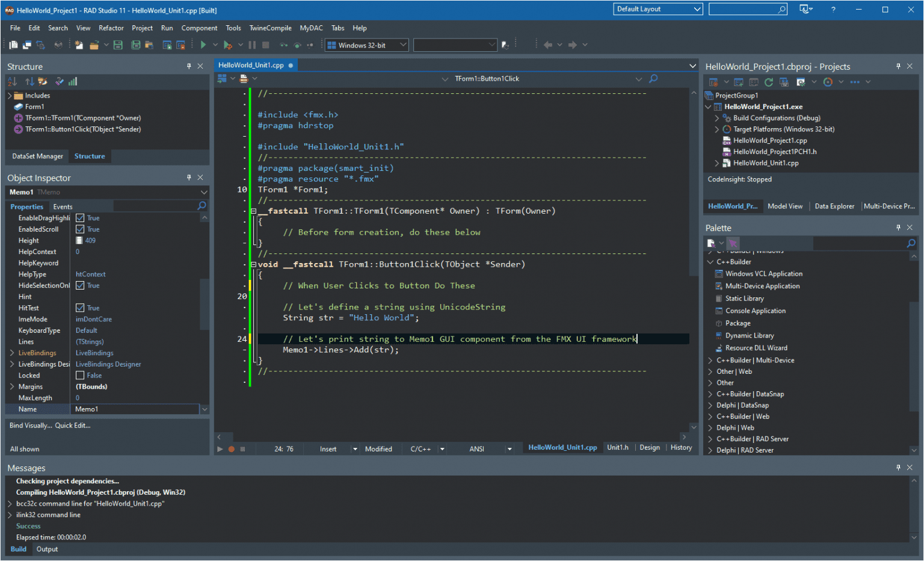The width and height of the screenshot is (924, 561).
Task: Collapse the C++Builder palette category
Action: tap(710, 262)
